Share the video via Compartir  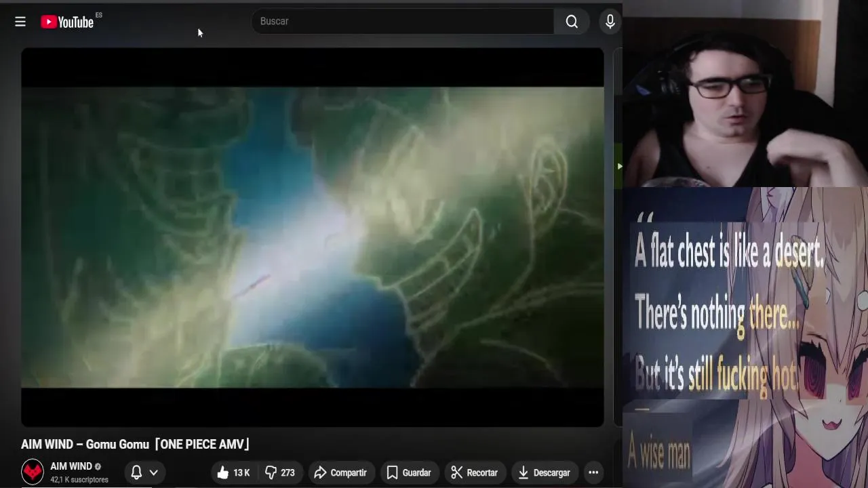point(340,472)
